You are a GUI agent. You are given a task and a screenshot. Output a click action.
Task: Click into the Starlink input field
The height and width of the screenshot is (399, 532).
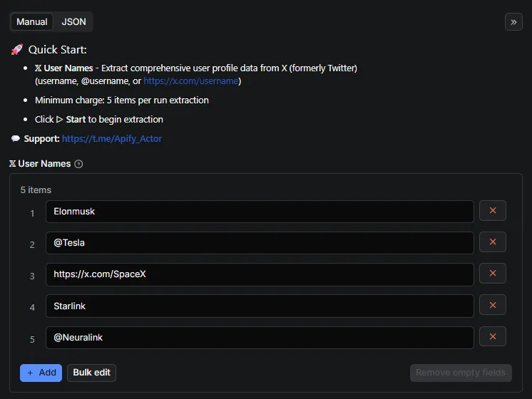[260, 306]
